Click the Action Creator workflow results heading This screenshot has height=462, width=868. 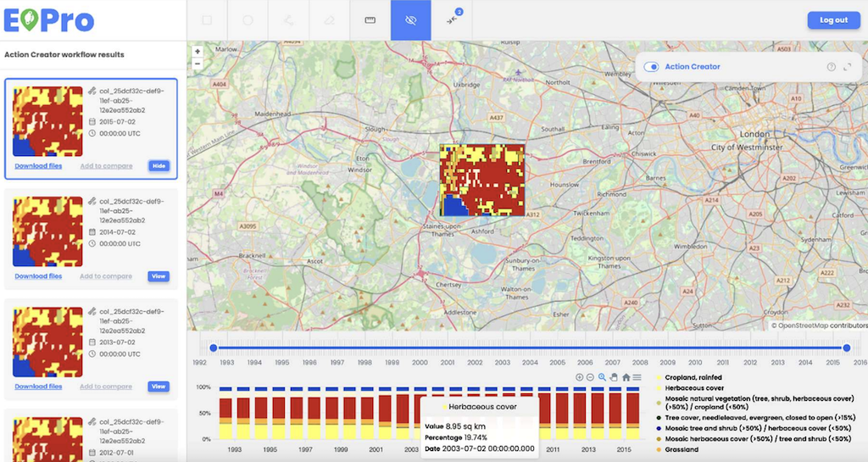coord(64,55)
